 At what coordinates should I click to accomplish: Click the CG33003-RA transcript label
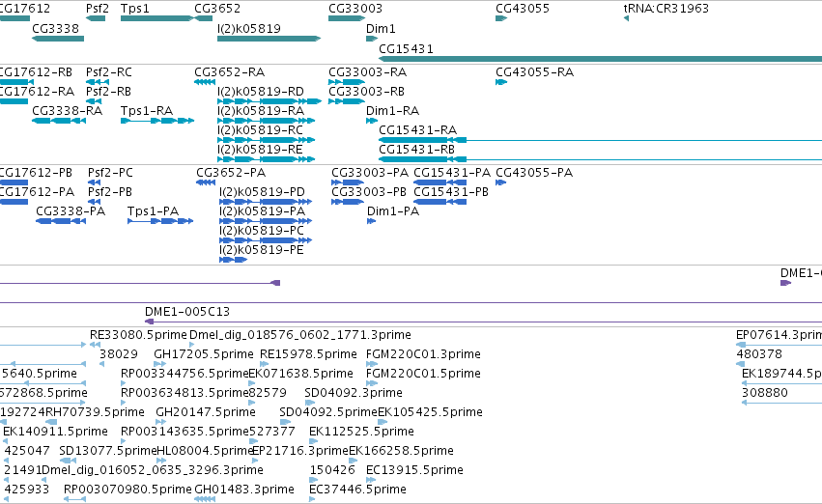[367, 71]
